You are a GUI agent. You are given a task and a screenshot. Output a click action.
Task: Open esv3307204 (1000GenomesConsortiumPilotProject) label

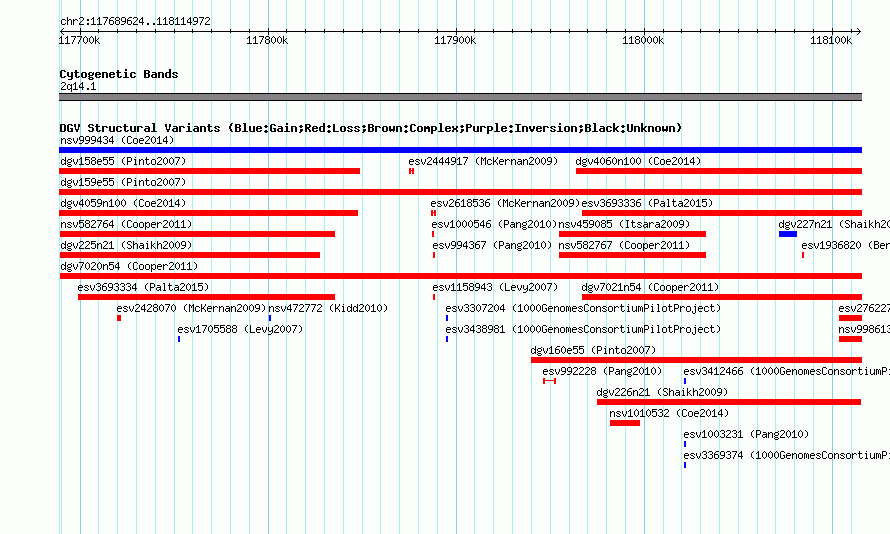(583, 308)
